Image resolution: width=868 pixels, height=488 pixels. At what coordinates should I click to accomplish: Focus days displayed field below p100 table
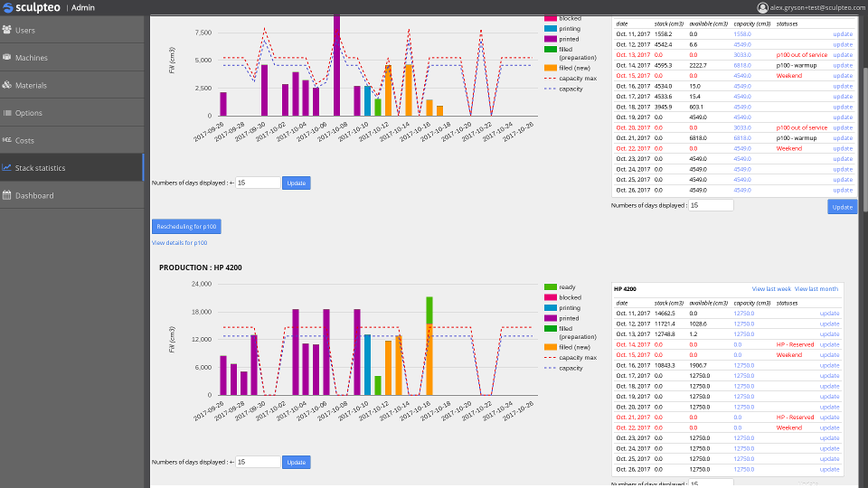(711, 205)
